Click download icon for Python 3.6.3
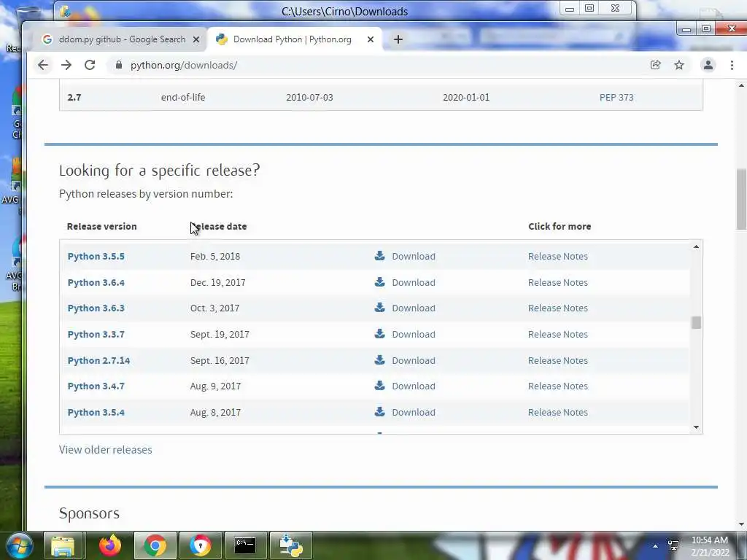747x560 pixels. coord(379,308)
